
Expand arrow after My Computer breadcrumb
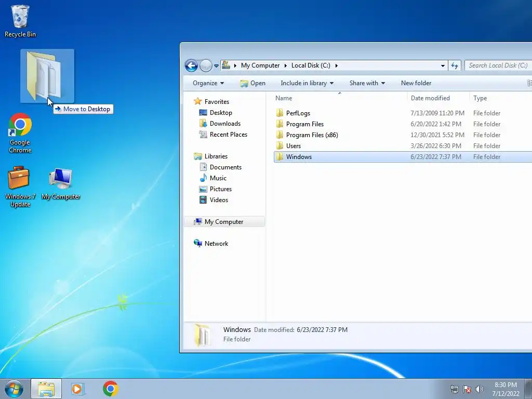(x=285, y=66)
